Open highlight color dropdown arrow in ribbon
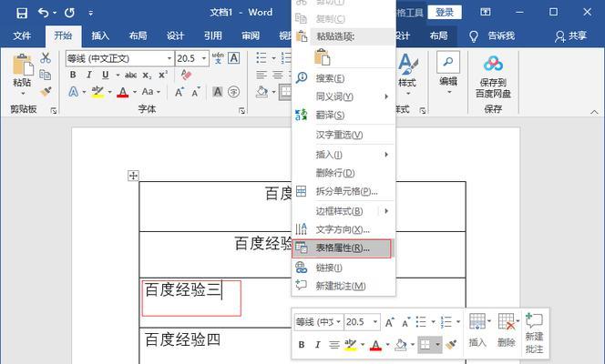Image resolution: width=605 pixels, height=364 pixels. 109,92
